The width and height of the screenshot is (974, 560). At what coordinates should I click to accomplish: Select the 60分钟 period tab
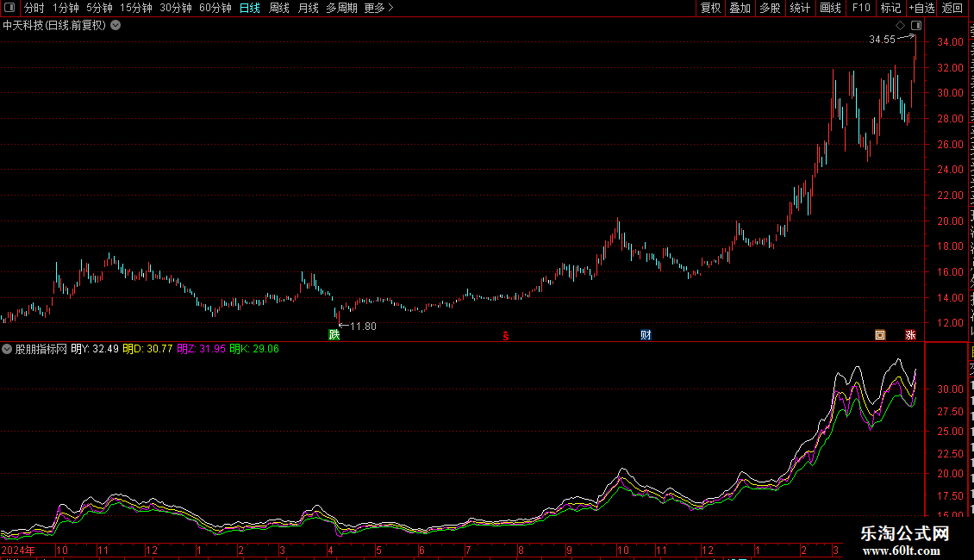[215, 8]
